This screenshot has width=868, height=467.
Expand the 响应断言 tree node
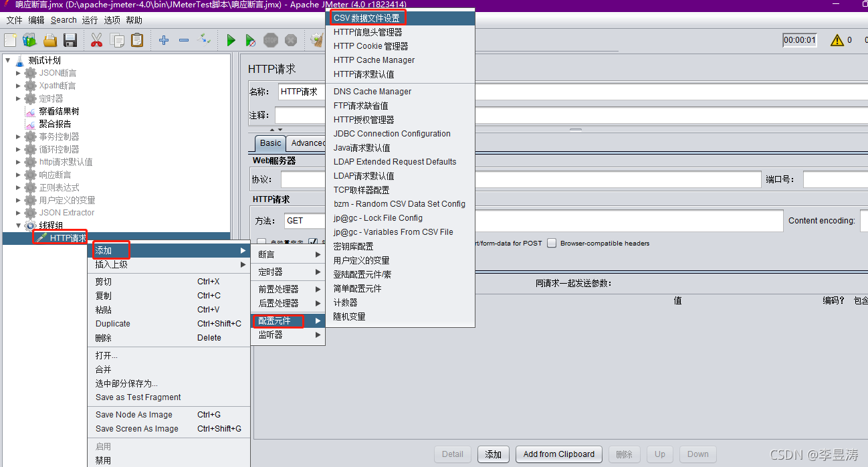tap(19, 175)
